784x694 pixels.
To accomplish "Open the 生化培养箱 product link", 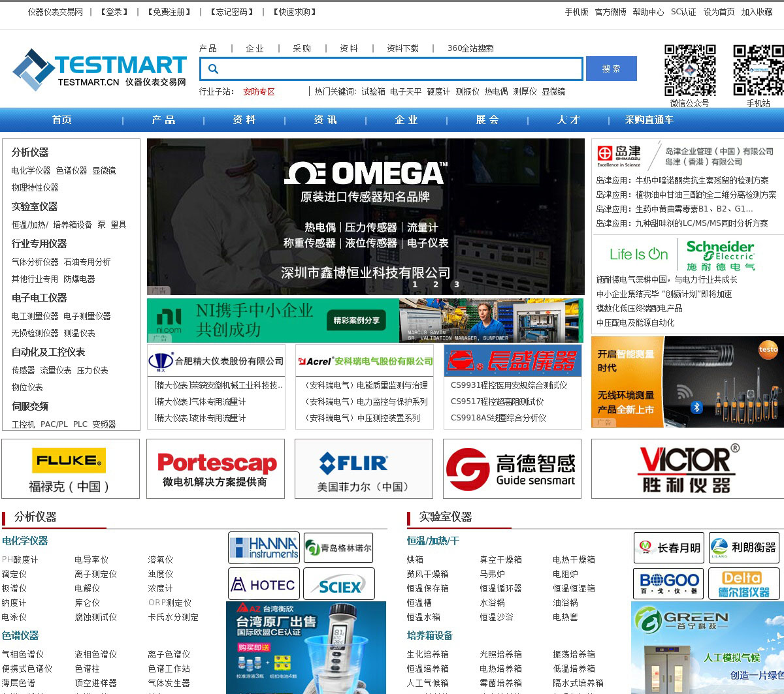I will pyautogui.click(x=427, y=654).
